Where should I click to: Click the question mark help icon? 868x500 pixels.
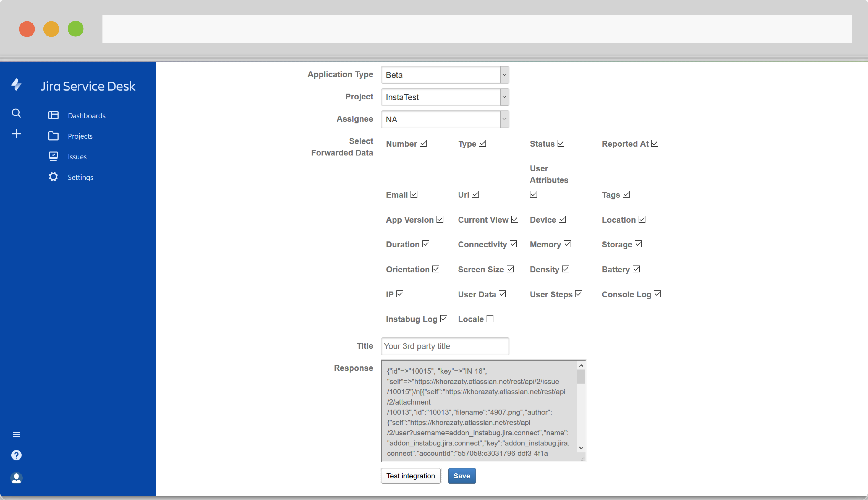click(x=16, y=455)
